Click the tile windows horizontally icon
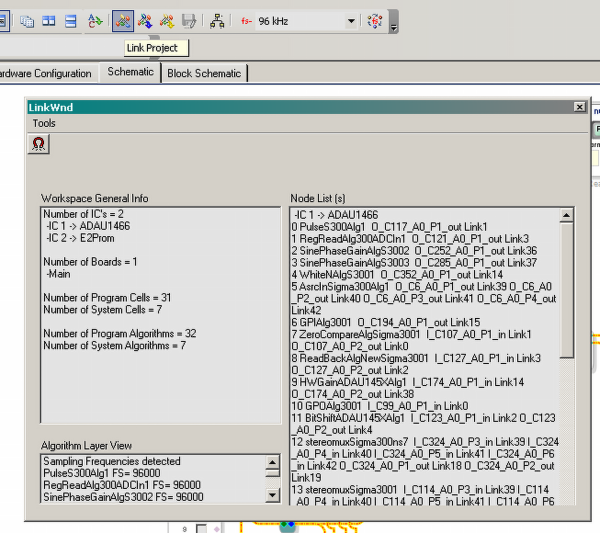The height and width of the screenshot is (533, 600). pos(69,20)
